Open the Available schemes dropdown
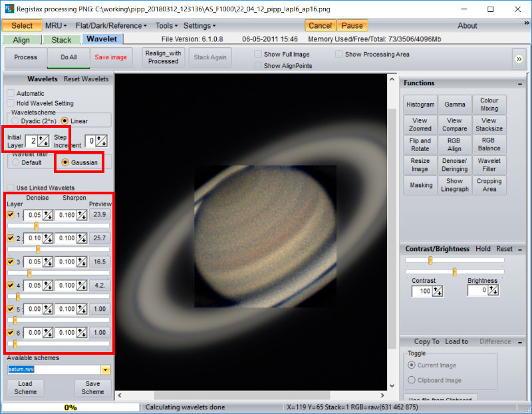 coord(105,369)
